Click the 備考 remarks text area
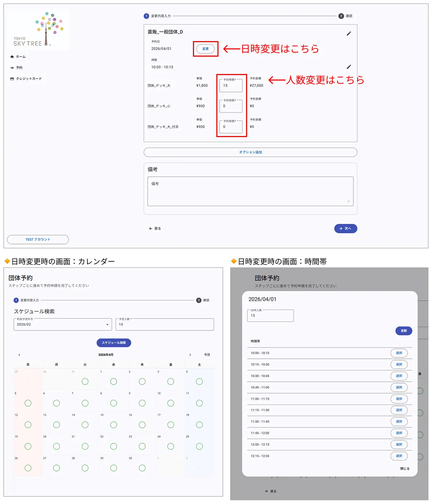 click(250, 191)
